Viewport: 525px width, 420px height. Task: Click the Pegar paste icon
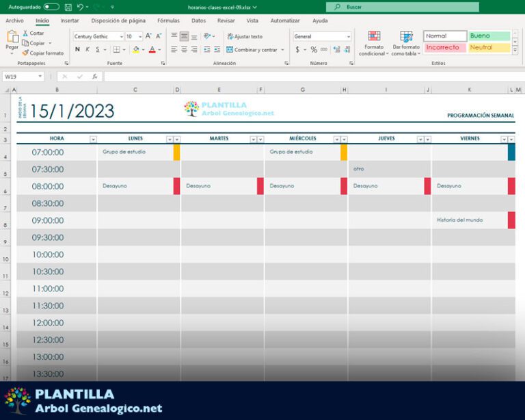click(12, 36)
